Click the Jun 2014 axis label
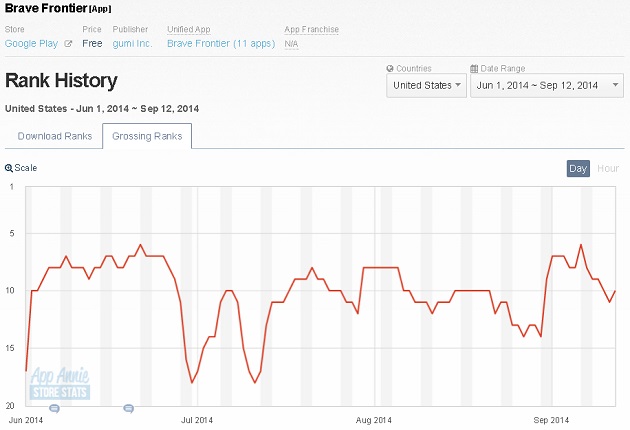Viewport: 630px width, 430px height. pyautogui.click(x=26, y=420)
